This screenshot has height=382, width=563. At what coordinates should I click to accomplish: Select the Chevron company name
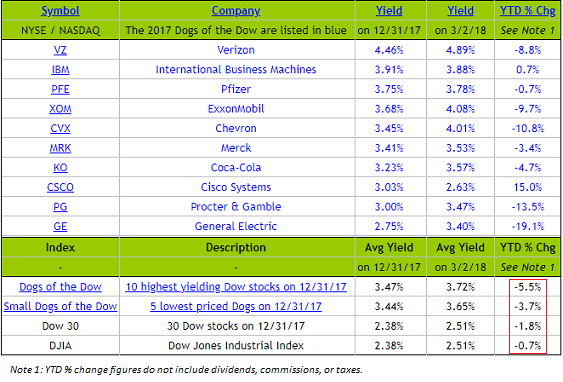(236, 128)
